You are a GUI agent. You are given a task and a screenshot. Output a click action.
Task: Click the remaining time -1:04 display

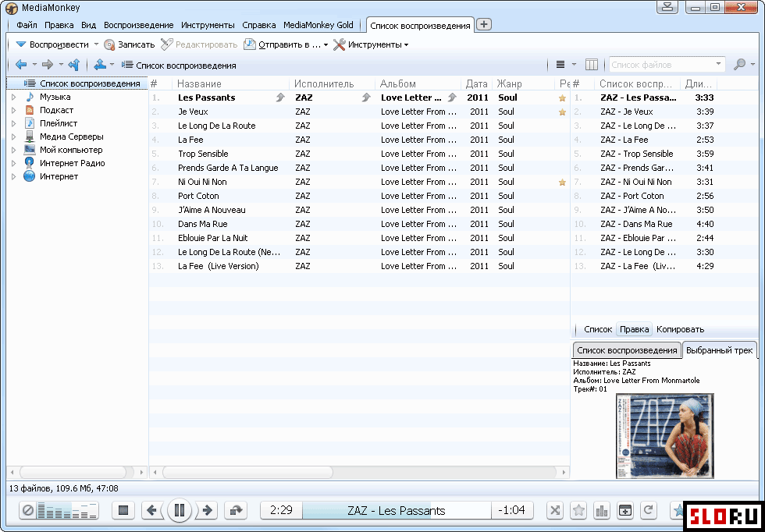(511, 510)
